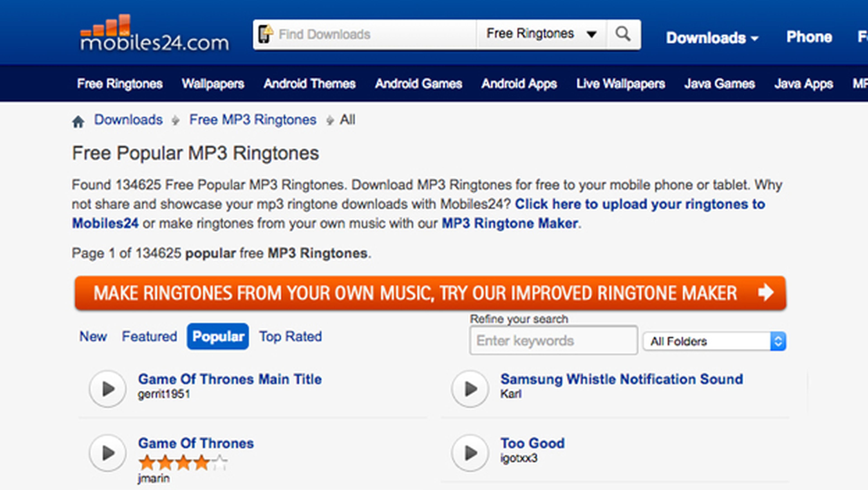Image resolution: width=868 pixels, height=490 pixels.
Task: Click the Find Downloads search field
Action: click(374, 34)
